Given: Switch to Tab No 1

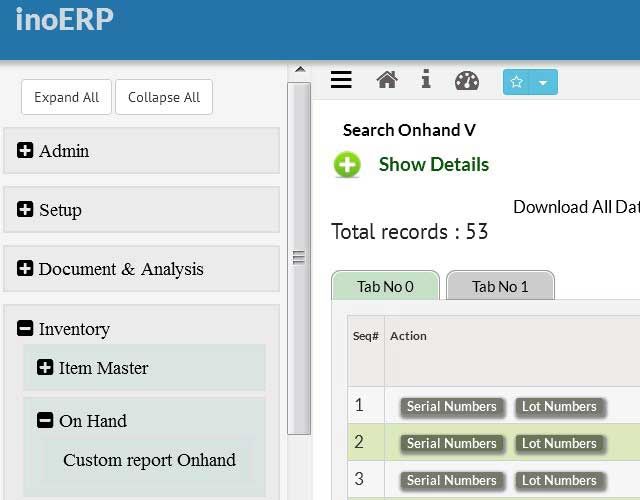Looking at the screenshot, I should 500,286.
